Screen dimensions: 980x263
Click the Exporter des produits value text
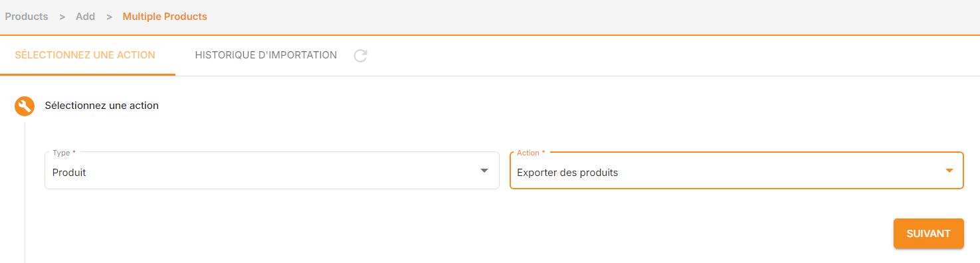tap(567, 173)
